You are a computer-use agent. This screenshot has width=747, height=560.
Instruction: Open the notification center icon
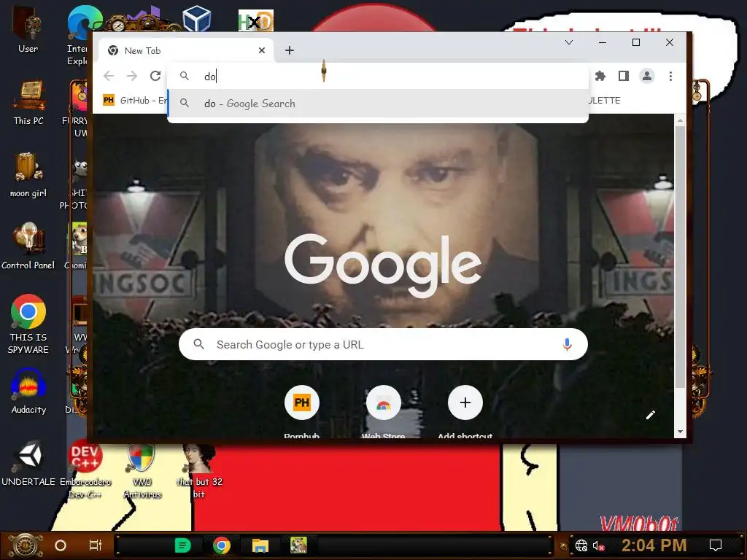tap(716, 545)
